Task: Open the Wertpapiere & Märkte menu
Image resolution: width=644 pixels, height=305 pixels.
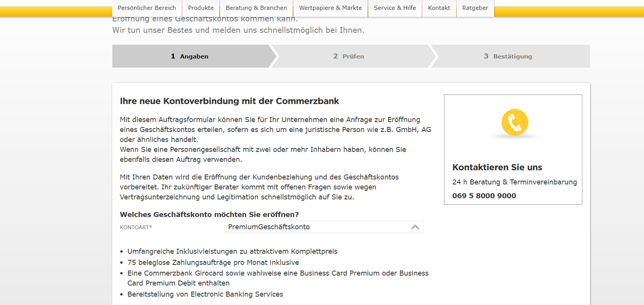Action: [x=330, y=8]
